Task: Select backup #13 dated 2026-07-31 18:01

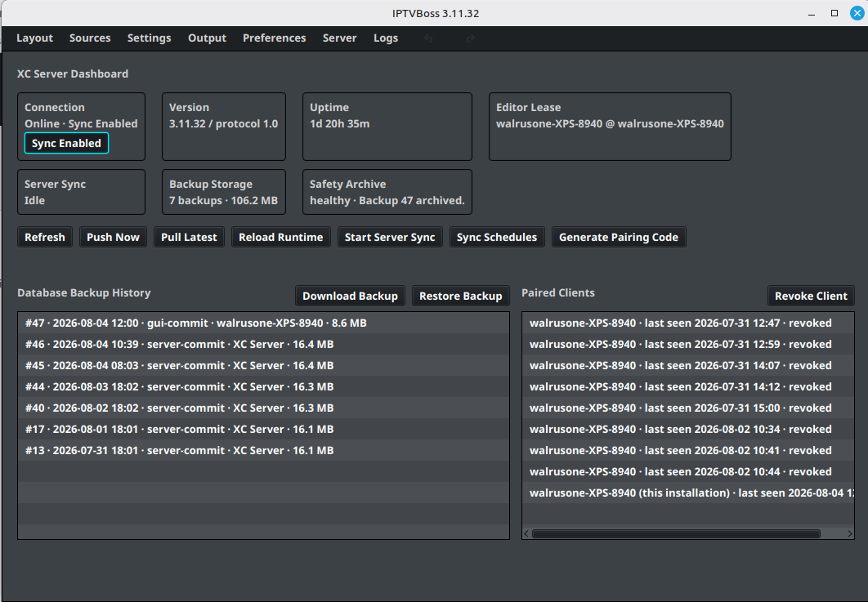Action: coord(263,450)
